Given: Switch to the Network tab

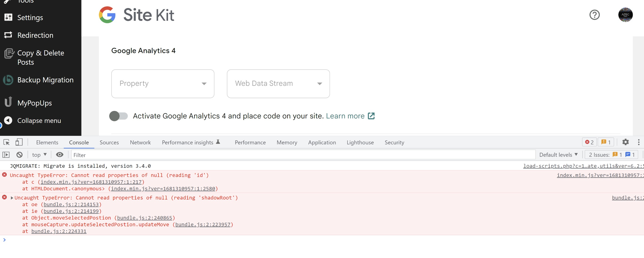Looking at the screenshot, I should pyautogui.click(x=140, y=142).
